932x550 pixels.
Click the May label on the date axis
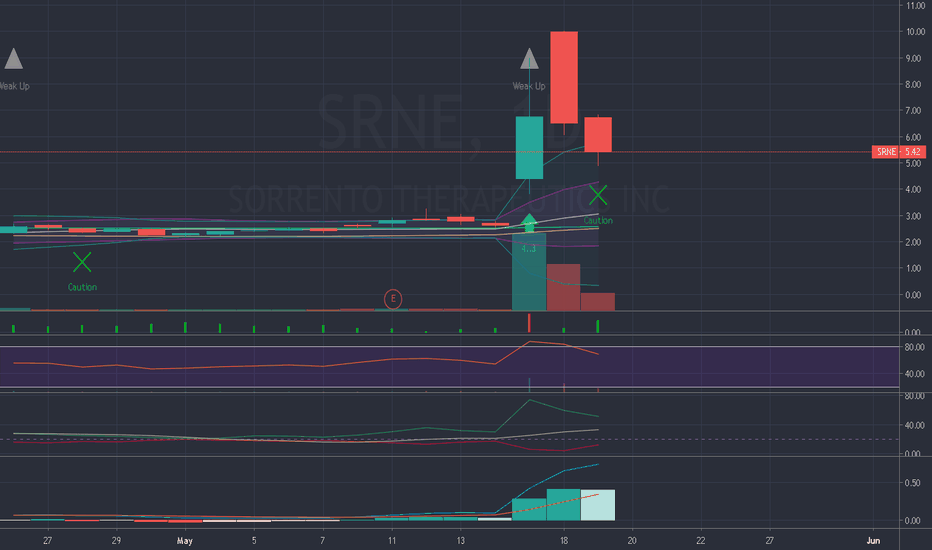click(x=185, y=540)
